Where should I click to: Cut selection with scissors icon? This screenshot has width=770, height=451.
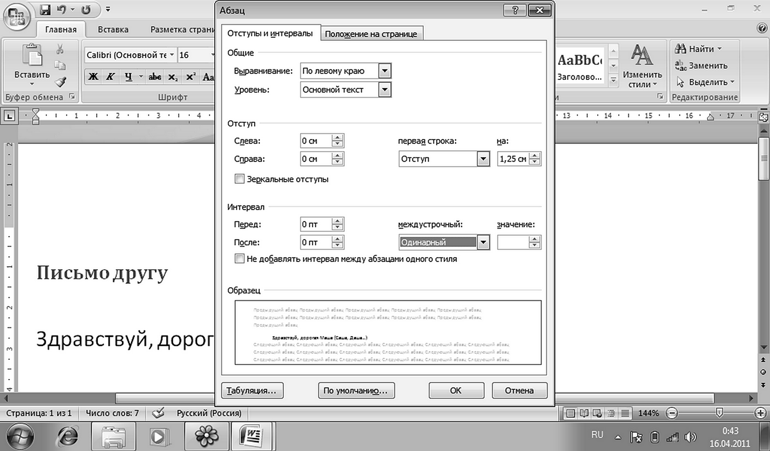point(59,49)
